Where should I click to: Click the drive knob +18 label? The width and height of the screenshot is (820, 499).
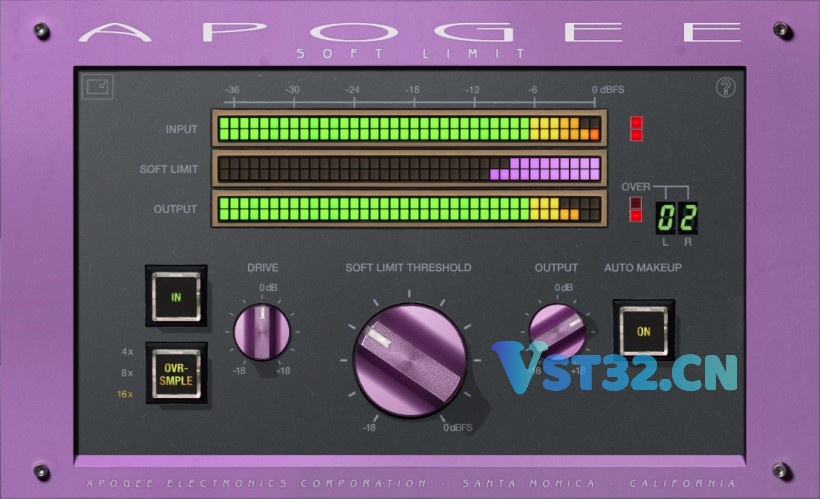point(283,371)
